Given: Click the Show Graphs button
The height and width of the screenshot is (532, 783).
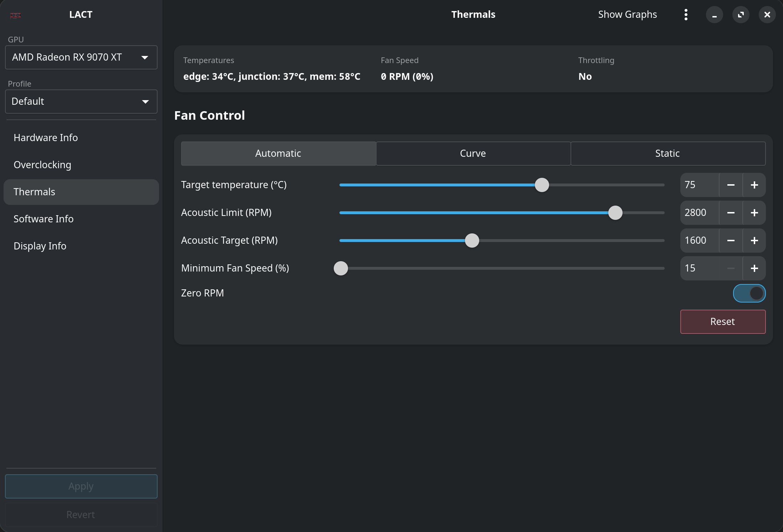Looking at the screenshot, I should pyautogui.click(x=628, y=15).
